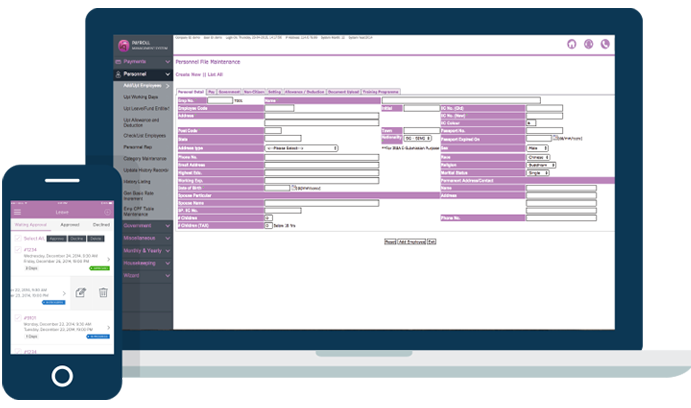Click the home icon in top header
This screenshot has height=408, width=691.
(x=572, y=44)
